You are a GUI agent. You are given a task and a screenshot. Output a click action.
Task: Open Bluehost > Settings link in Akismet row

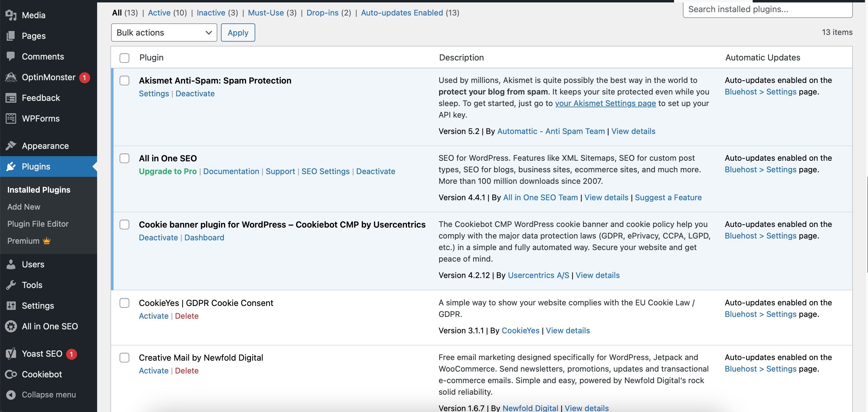pyautogui.click(x=761, y=92)
